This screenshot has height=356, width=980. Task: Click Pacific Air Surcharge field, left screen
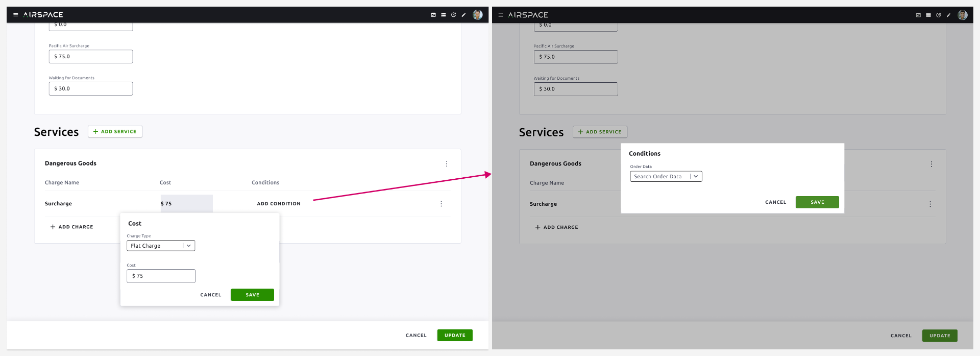click(x=91, y=57)
